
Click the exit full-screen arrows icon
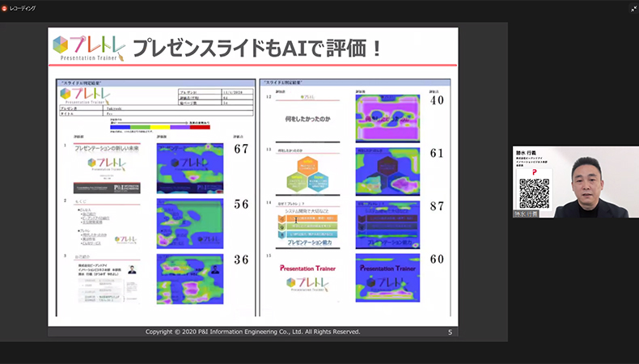[x=633, y=9]
